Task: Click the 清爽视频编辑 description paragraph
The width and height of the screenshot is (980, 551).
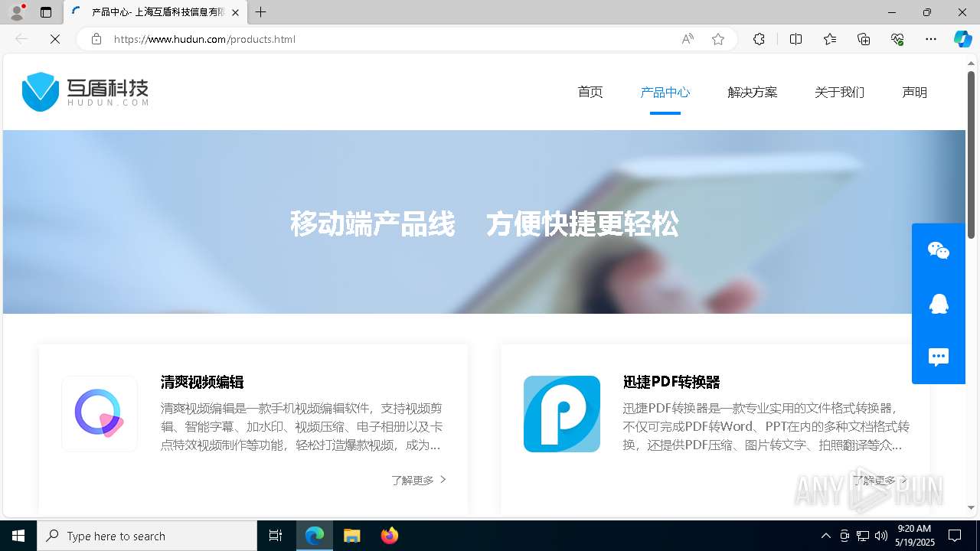Action: click(302, 426)
